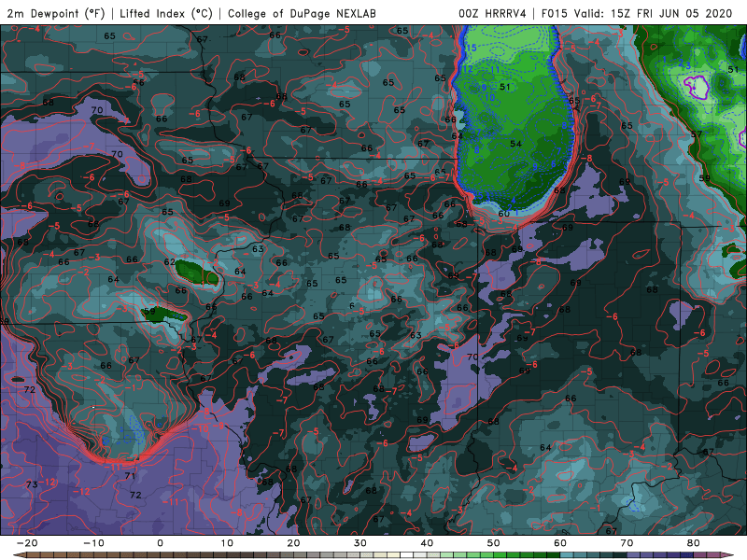Select the '60' colorbar scale label

(560, 543)
